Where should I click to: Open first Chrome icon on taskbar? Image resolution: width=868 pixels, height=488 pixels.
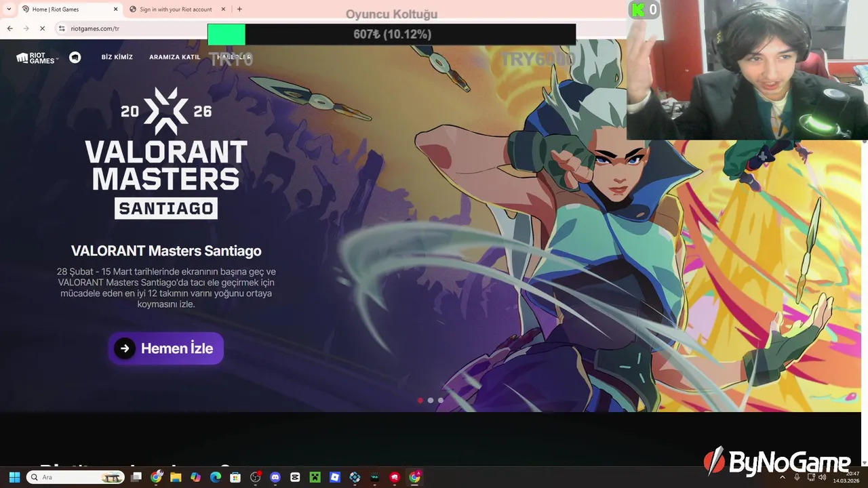coord(157,477)
